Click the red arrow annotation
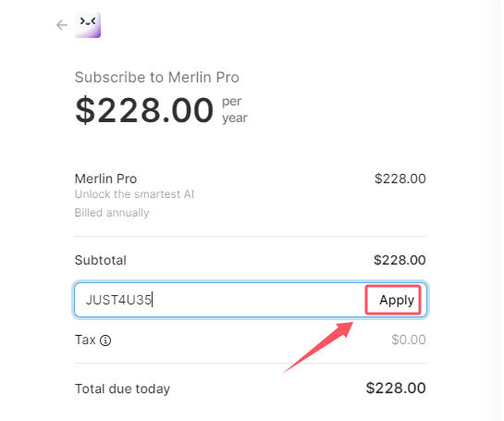The image size is (504, 421). coord(318,348)
